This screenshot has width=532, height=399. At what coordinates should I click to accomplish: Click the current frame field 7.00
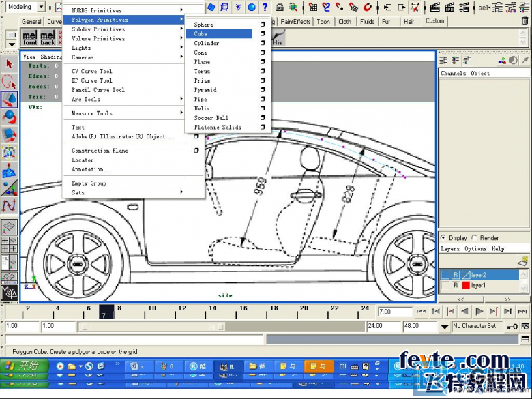pos(395,312)
